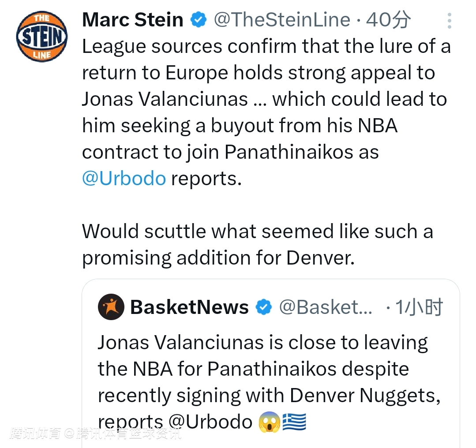Click the BasketNews display name
The image size is (476, 448).
[x=189, y=307]
